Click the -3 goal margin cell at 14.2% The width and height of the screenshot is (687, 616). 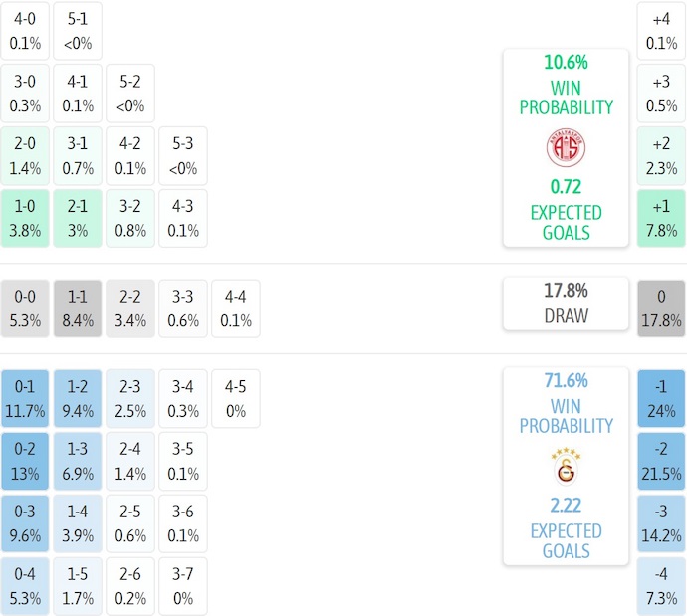(661, 523)
